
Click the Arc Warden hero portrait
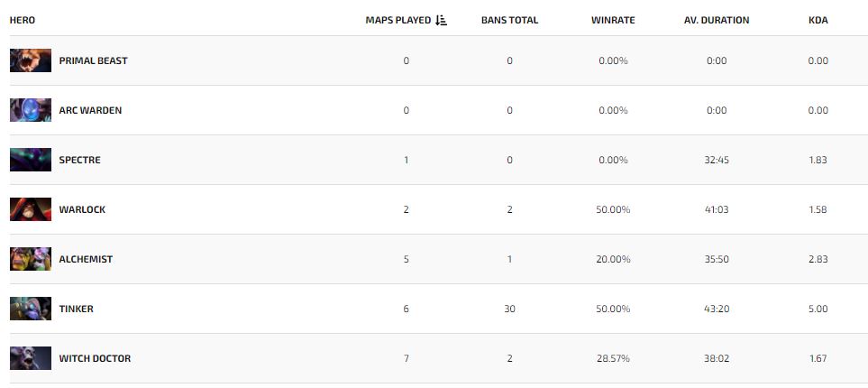pos(31,110)
